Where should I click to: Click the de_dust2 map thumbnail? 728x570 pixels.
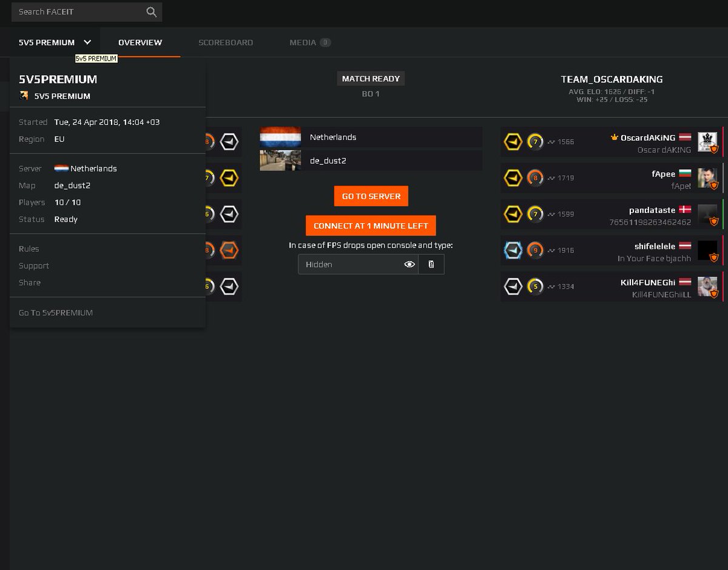(x=280, y=161)
